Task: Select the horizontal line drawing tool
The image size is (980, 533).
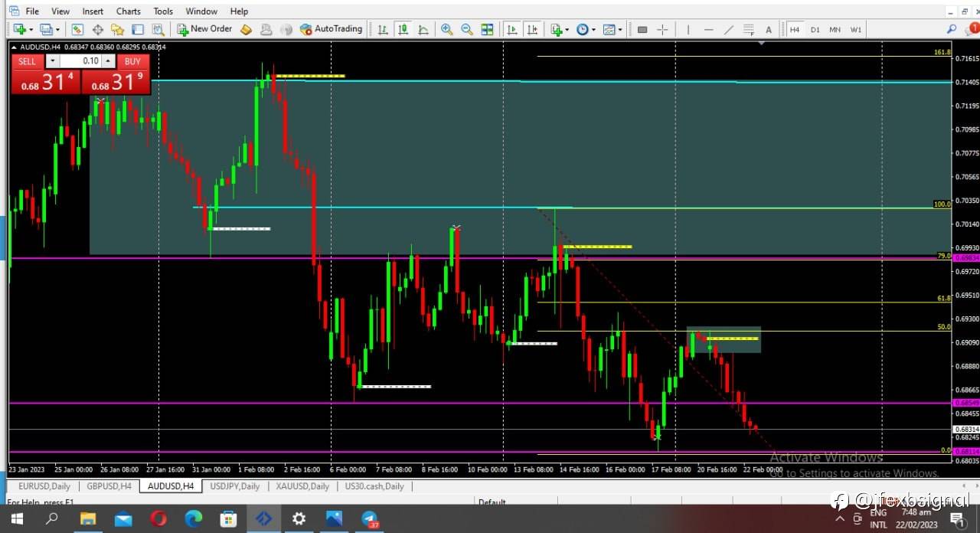Action: click(708, 29)
